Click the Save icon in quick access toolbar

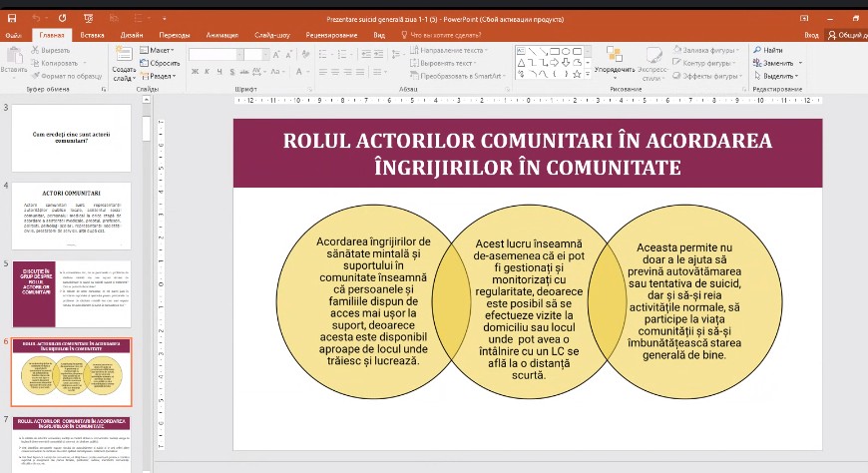coord(12,19)
